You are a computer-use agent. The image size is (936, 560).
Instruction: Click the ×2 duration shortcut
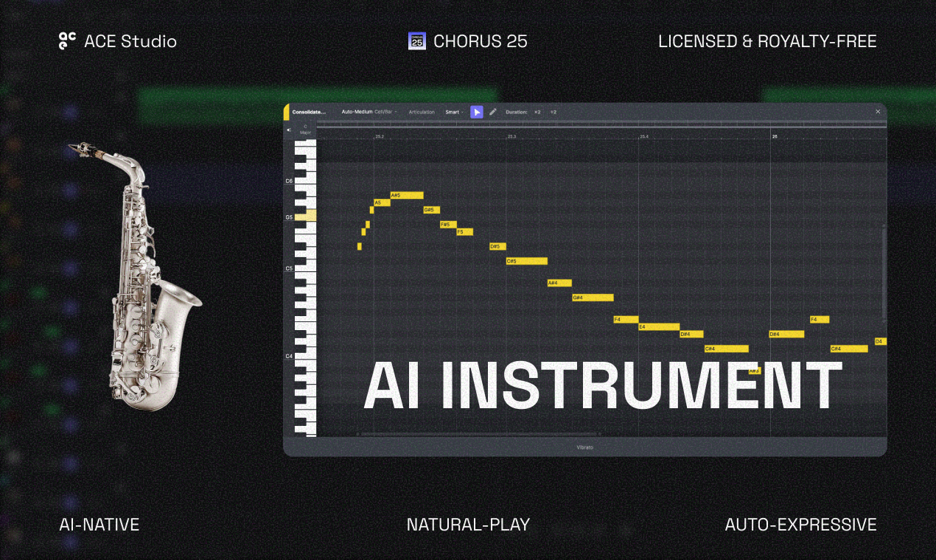point(537,112)
